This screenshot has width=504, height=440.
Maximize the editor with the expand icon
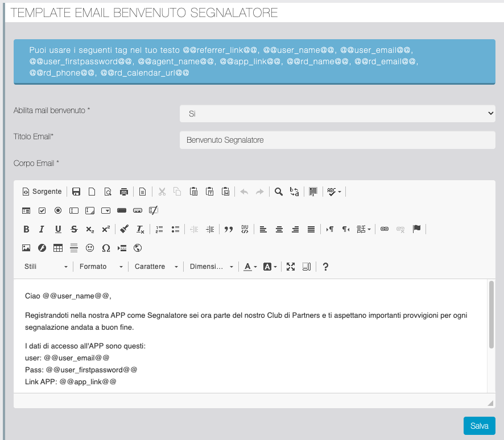[x=291, y=267]
